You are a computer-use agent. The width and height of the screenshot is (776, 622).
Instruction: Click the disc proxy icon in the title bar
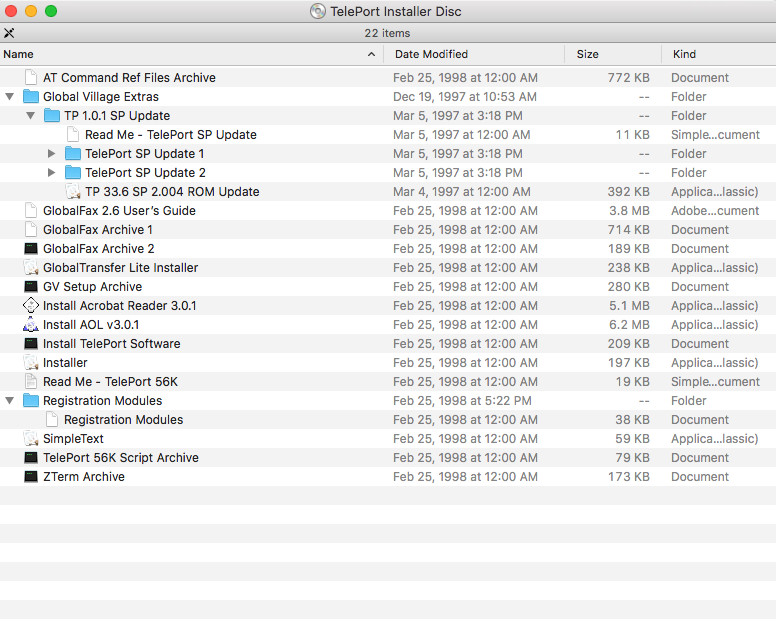pyautogui.click(x=318, y=11)
